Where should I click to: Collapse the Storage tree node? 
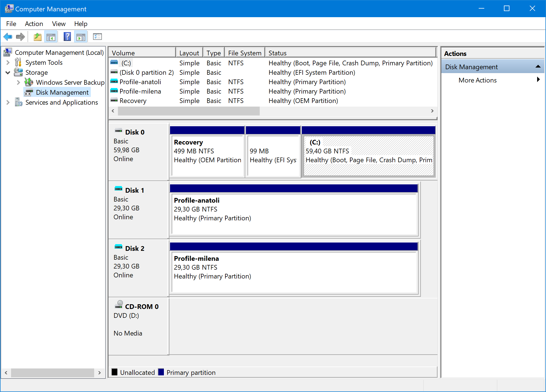pos(8,72)
